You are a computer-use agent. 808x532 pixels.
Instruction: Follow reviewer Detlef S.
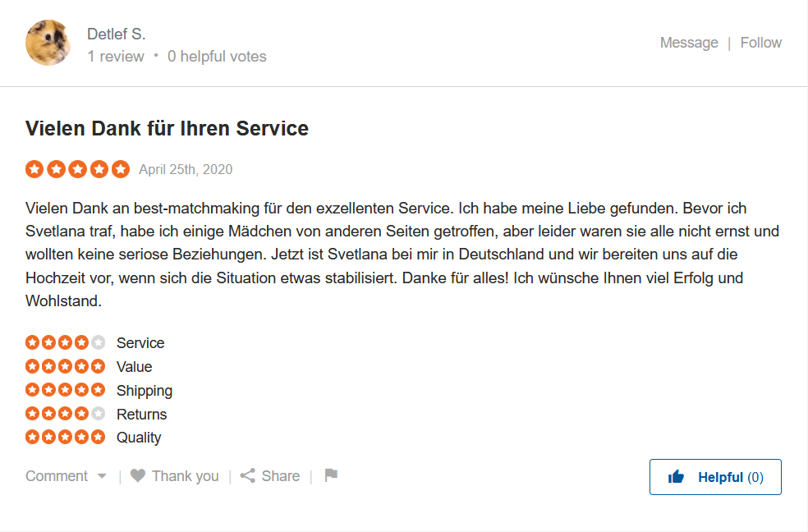click(761, 43)
